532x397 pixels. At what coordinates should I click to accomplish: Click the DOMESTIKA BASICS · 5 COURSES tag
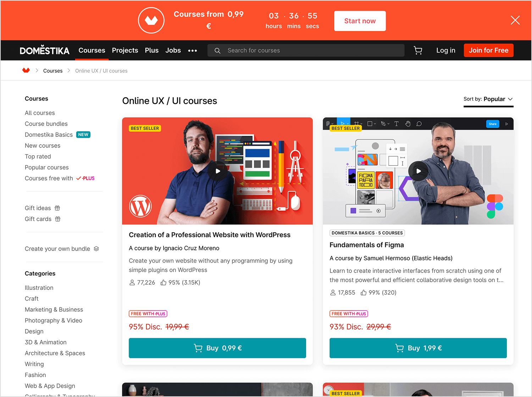pos(367,233)
